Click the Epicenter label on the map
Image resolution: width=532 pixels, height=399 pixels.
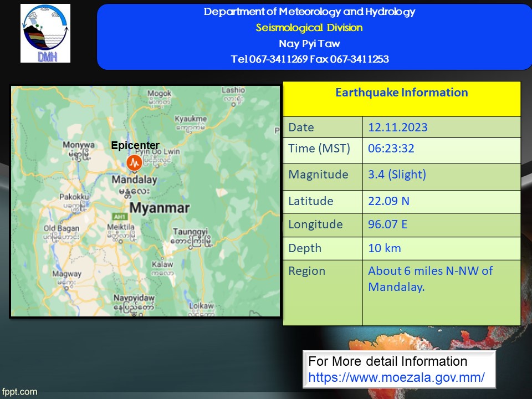(x=135, y=145)
